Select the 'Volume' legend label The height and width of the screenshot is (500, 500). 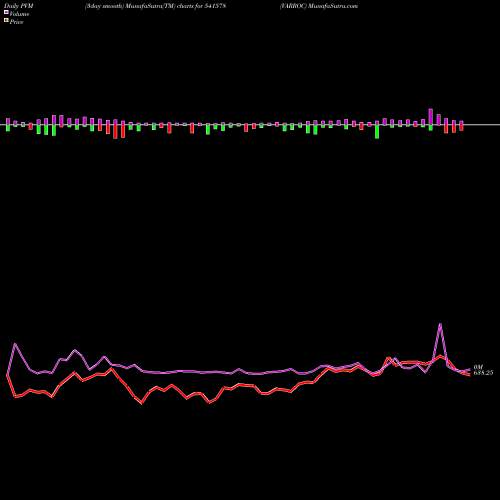coord(19,14)
